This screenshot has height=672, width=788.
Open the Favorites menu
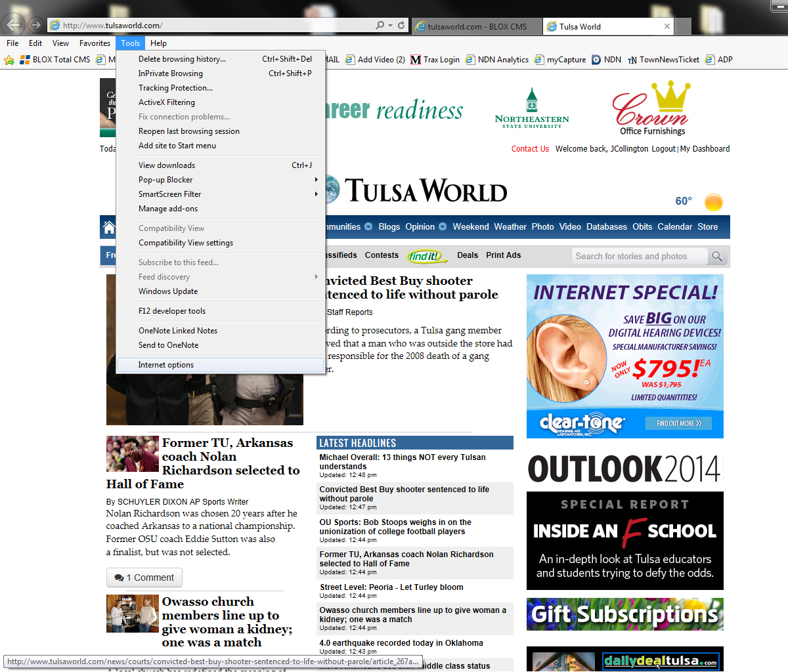pos(95,43)
